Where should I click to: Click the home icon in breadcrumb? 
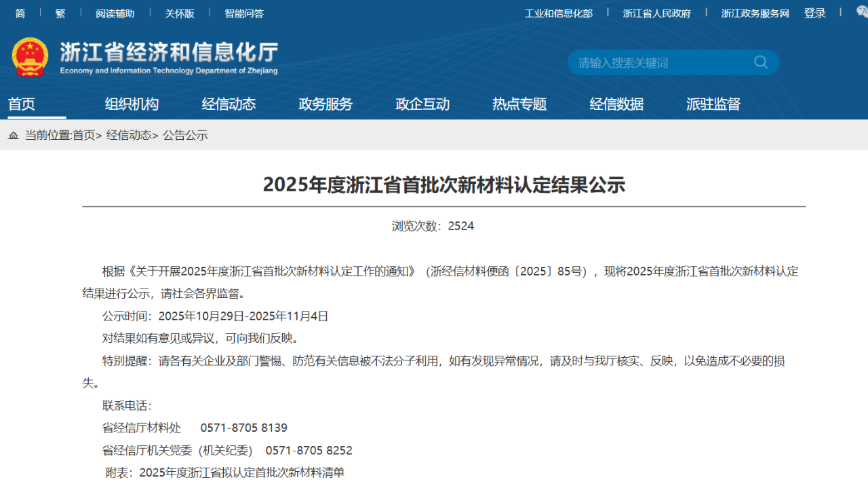coord(14,136)
